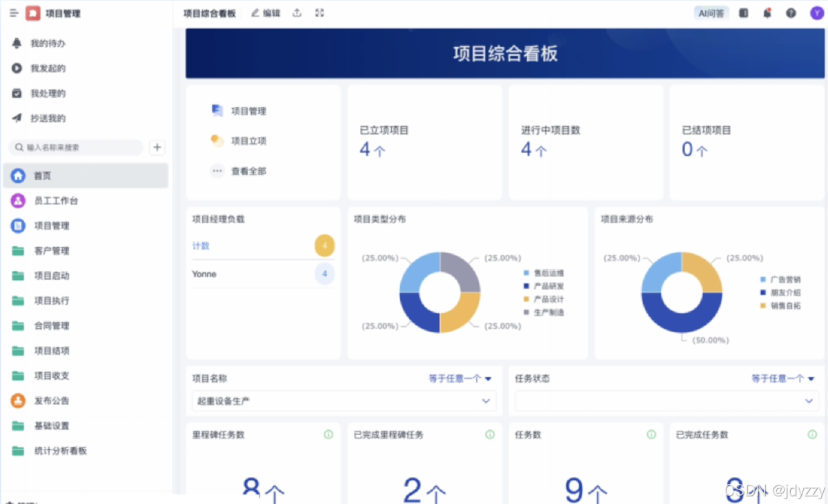The image size is (828, 504).
Task: Click the 员工工作台 purple icon
Action: tap(18, 201)
